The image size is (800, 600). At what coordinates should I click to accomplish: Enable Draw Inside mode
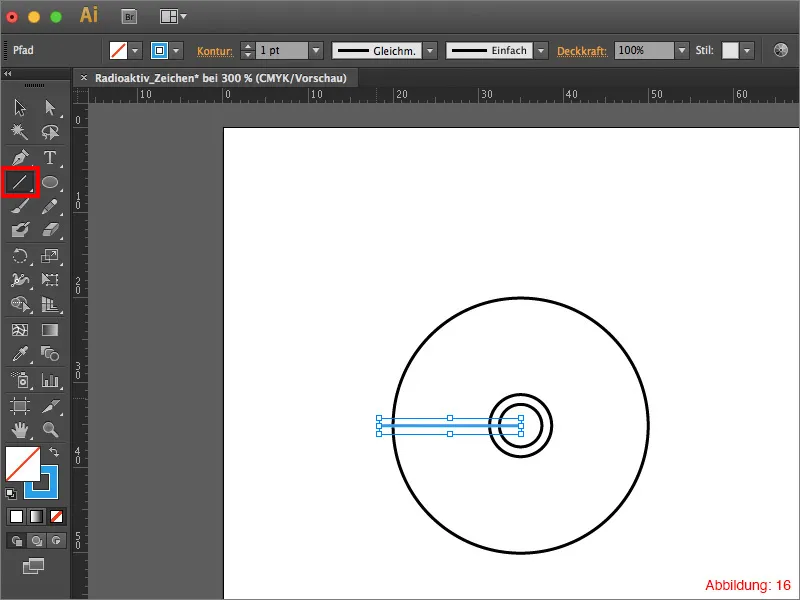coord(56,540)
